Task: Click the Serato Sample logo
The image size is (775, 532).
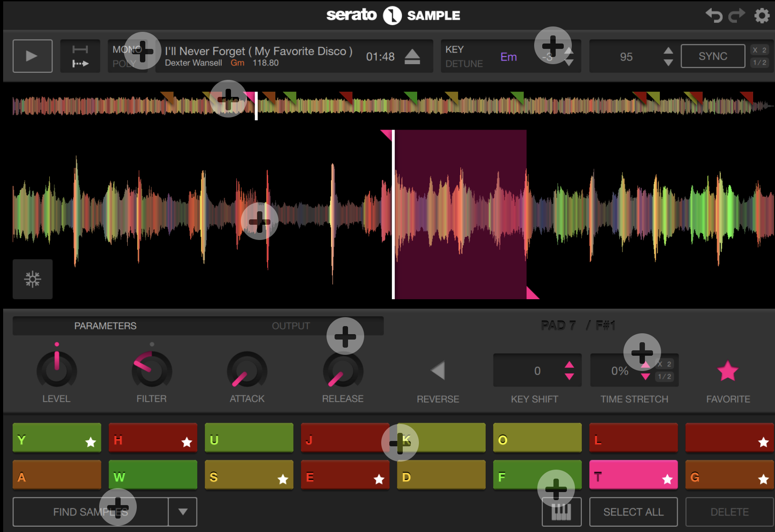Action: click(393, 16)
